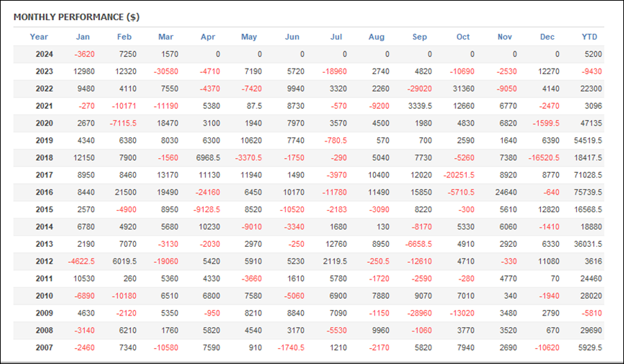
Task: Click the 2024 Jan value -3620
Action: click(x=85, y=54)
